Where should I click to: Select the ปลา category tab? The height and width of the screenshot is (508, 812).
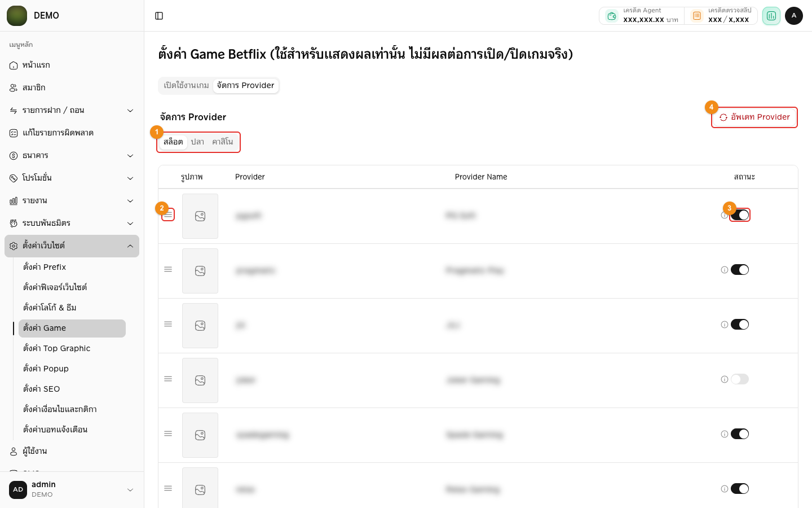pos(197,142)
